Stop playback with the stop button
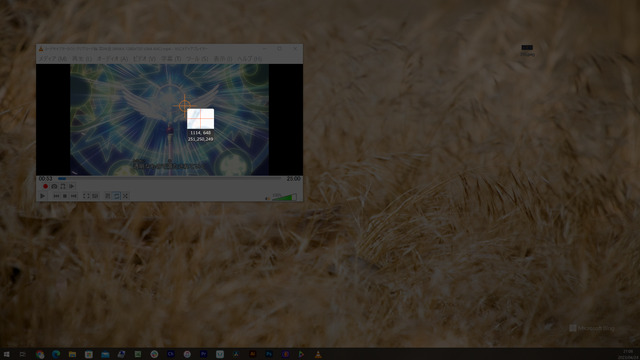The width and height of the screenshot is (640, 360). tap(65, 196)
